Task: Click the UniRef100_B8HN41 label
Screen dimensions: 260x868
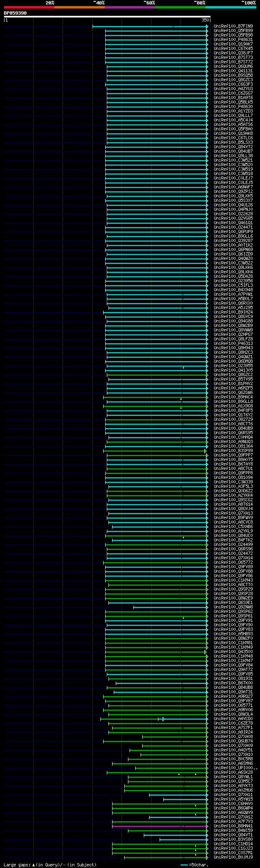Action: click(233, 826)
